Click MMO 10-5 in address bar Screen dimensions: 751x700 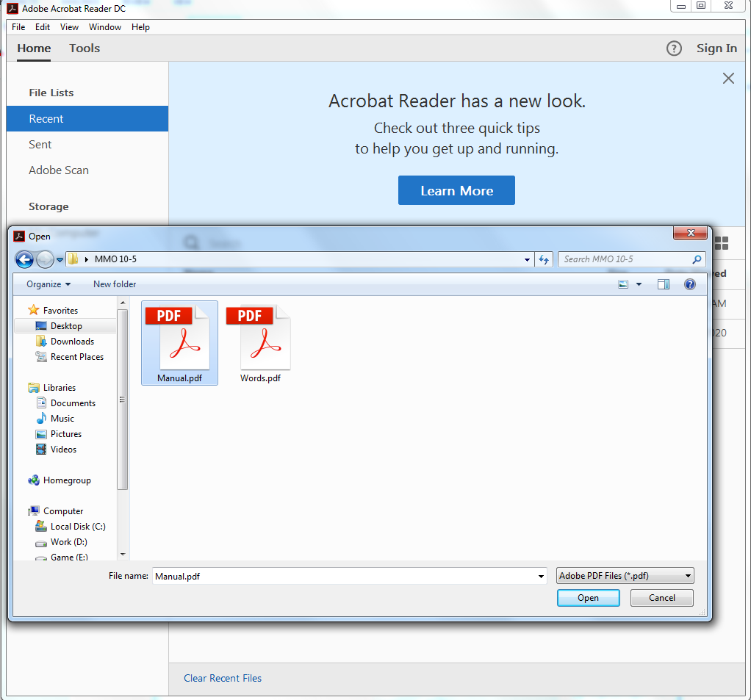tap(115, 259)
